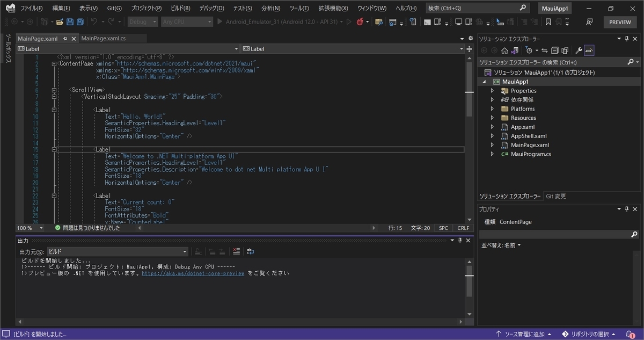Viewport: 644px width, 340px height.
Task: Click the New Project toolbar icon
Action: [44, 22]
